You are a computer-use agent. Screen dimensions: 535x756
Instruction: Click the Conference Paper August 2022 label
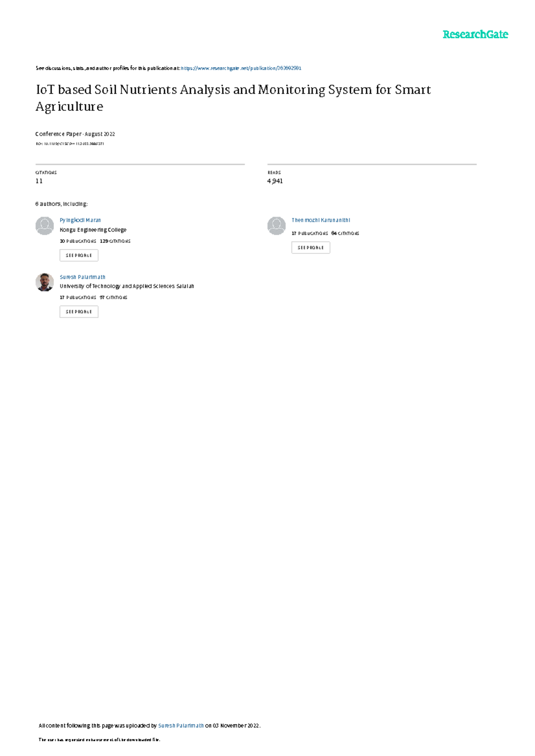(x=75, y=134)
